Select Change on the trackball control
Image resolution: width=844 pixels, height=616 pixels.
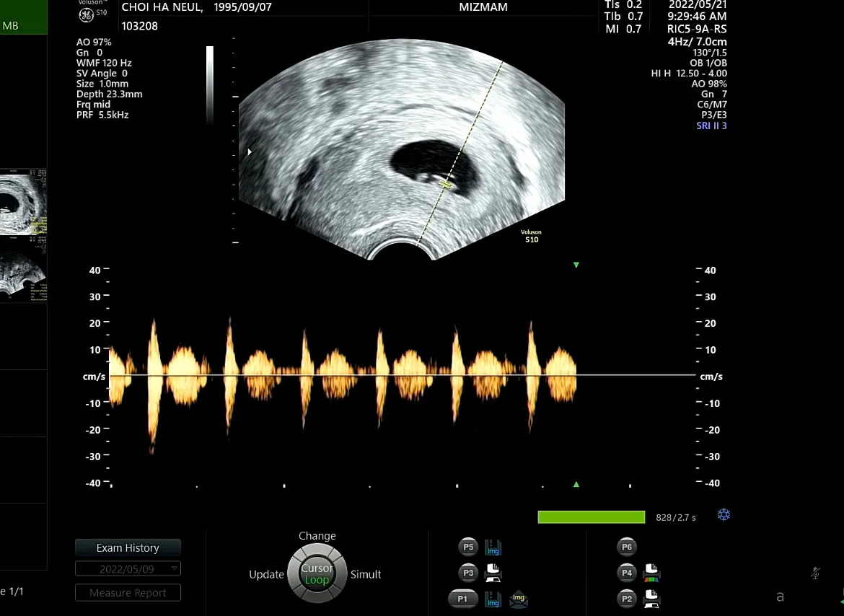(x=317, y=536)
